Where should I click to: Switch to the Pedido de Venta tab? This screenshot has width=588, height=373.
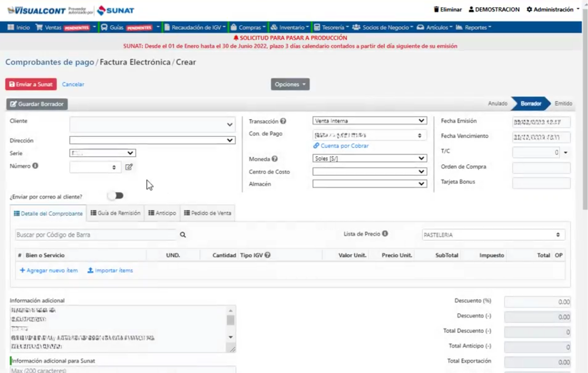tap(208, 213)
